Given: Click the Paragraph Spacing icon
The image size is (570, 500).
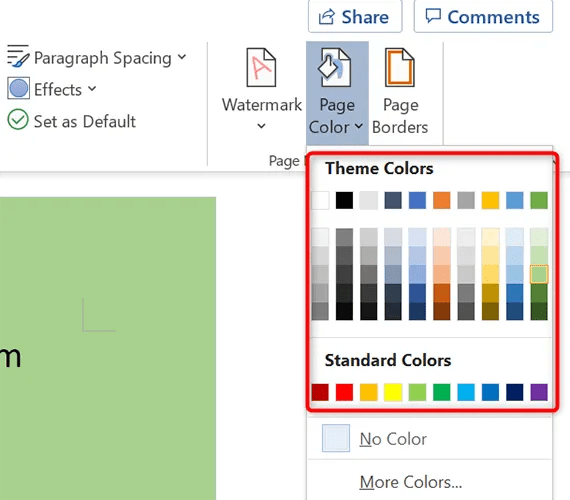Looking at the screenshot, I should [x=18, y=56].
